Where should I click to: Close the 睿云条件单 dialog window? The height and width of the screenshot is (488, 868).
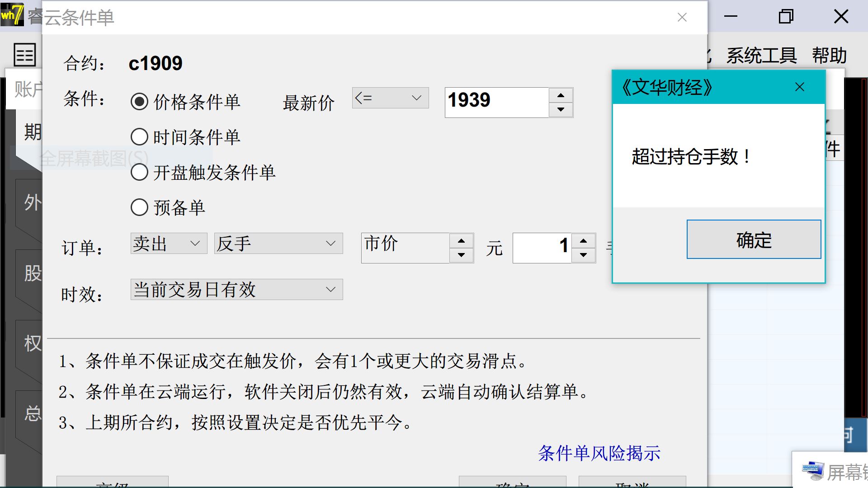[x=682, y=18]
